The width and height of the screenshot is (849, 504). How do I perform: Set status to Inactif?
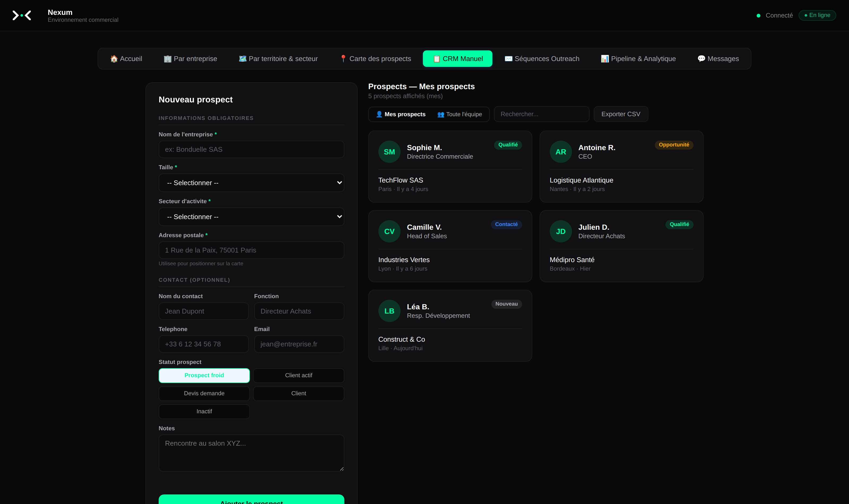tap(204, 411)
